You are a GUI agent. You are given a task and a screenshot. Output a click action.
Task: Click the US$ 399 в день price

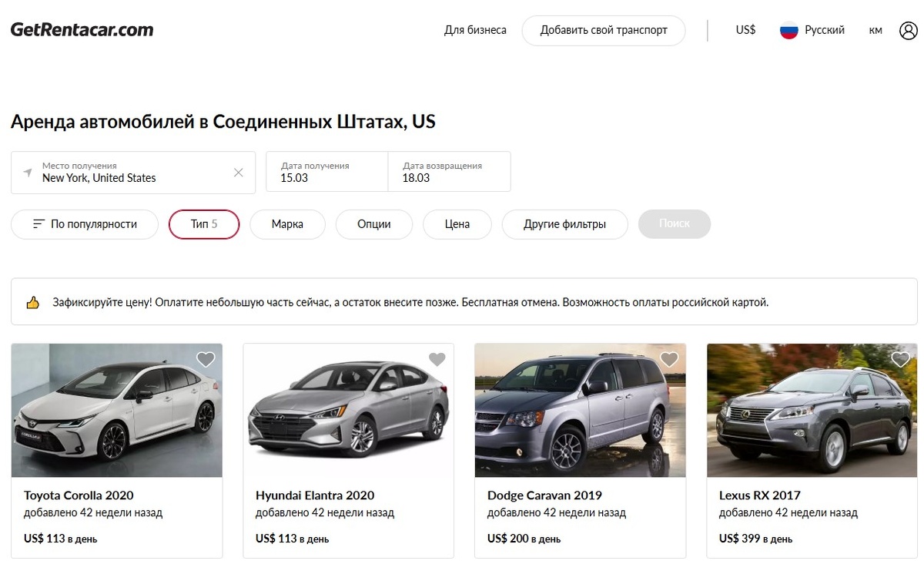[755, 539]
